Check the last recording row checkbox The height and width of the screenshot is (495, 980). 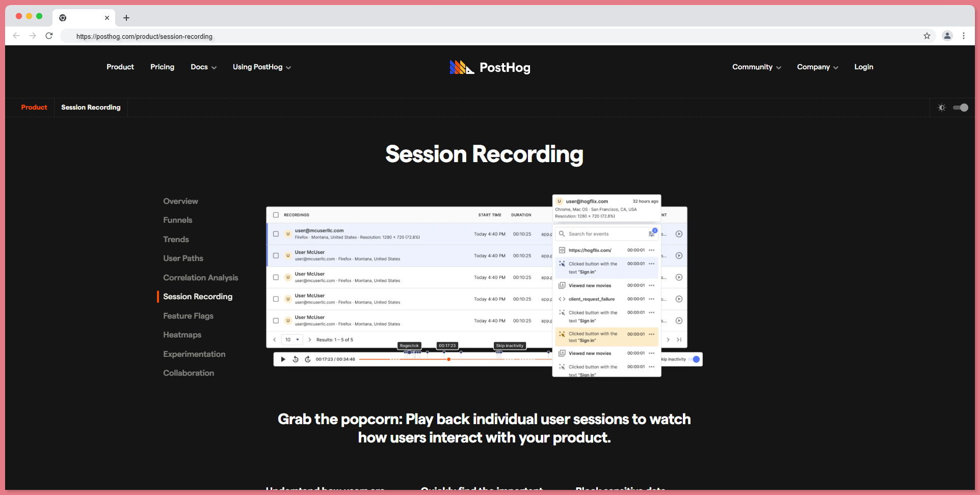(x=276, y=321)
